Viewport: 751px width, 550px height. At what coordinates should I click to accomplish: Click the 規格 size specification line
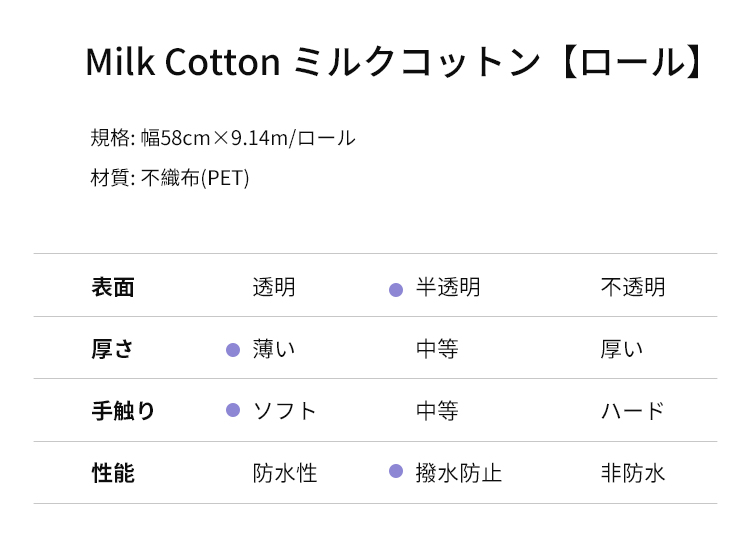[x=223, y=138]
